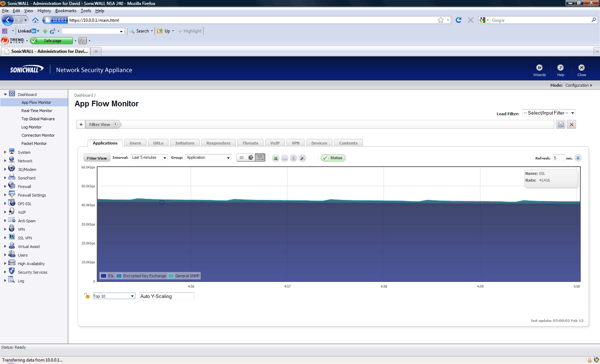Click the Up folder toolbar button
This screenshot has width=600, height=364.
tap(164, 31)
